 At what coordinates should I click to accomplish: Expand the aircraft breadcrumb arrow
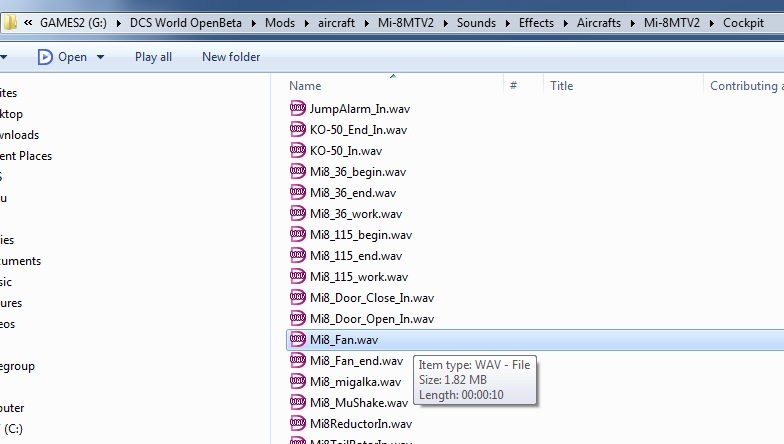click(366, 23)
